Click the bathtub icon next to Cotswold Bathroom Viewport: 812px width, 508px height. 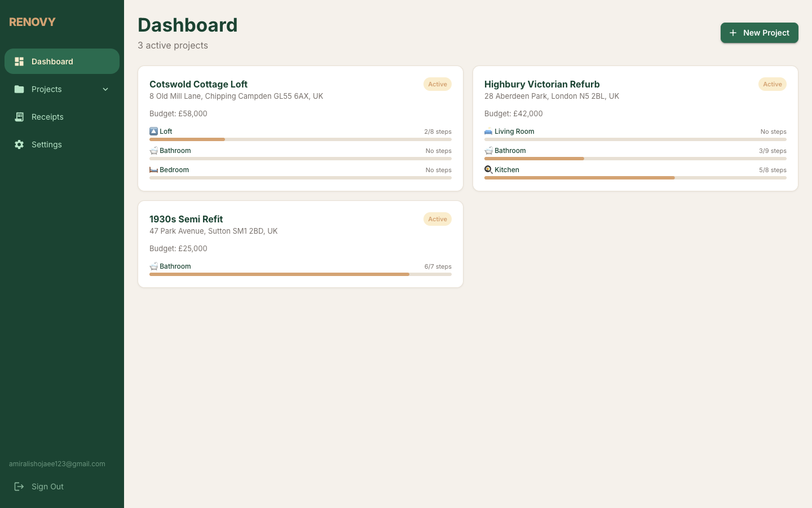point(153,151)
